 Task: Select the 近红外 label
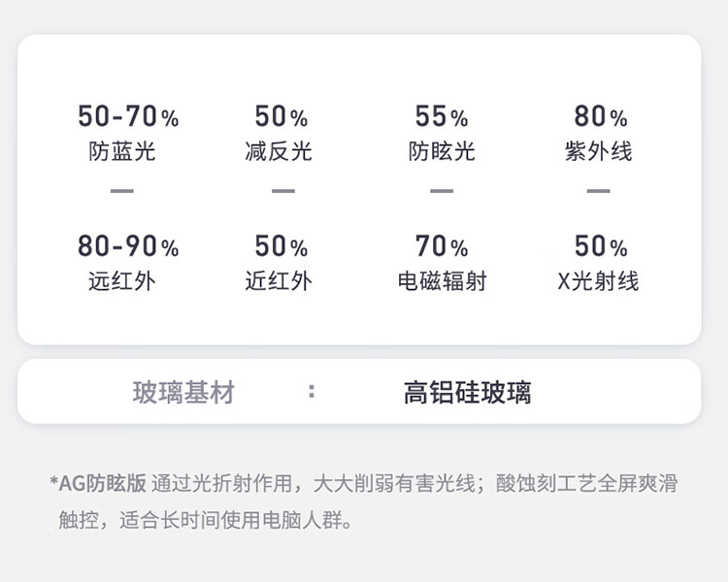tap(279, 281)
